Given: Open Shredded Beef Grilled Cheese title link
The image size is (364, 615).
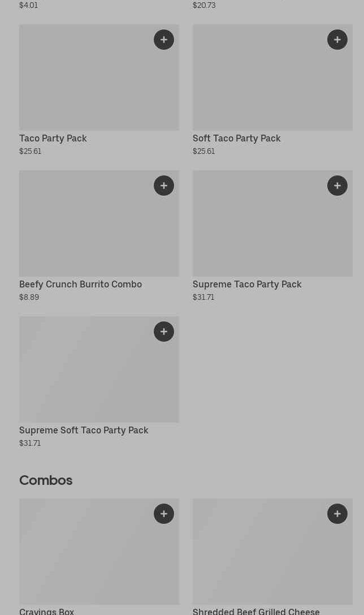Looking at the screenshot, I should pos(256,610).
